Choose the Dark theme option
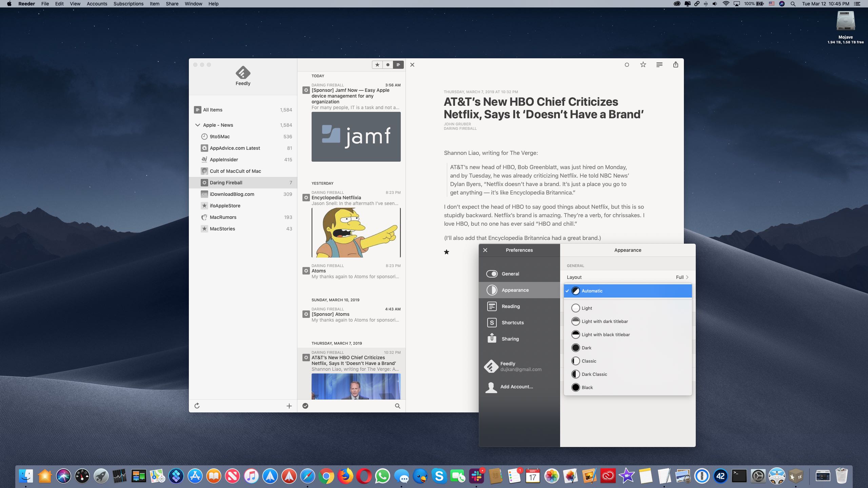 [x=628, y=348]
